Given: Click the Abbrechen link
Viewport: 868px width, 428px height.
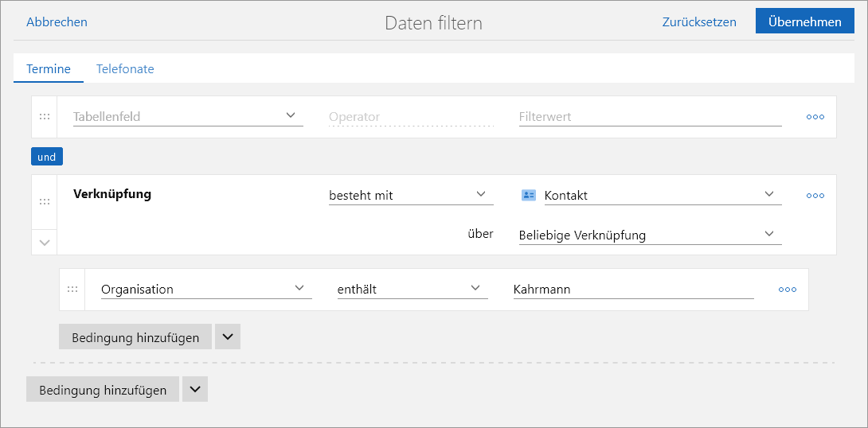Looking at the screenshot, I should click(57, 22).
